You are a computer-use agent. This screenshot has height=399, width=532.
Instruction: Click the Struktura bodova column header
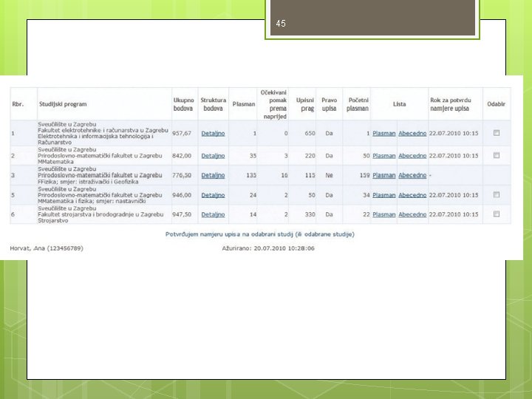213,104
